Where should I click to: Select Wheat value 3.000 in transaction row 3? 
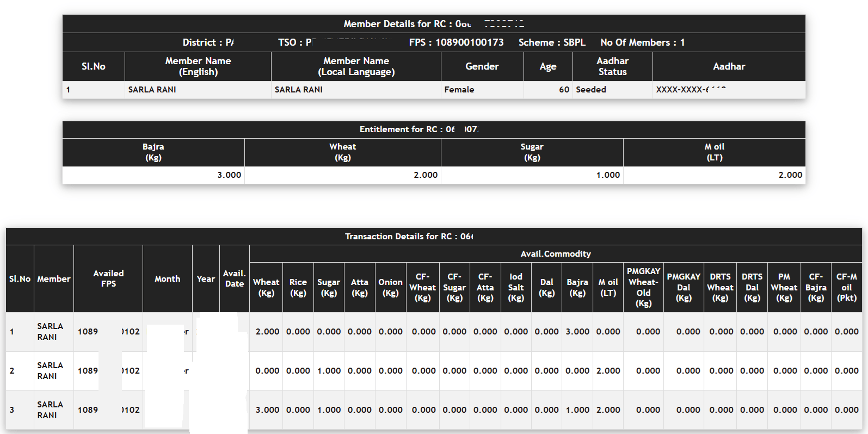268,410
